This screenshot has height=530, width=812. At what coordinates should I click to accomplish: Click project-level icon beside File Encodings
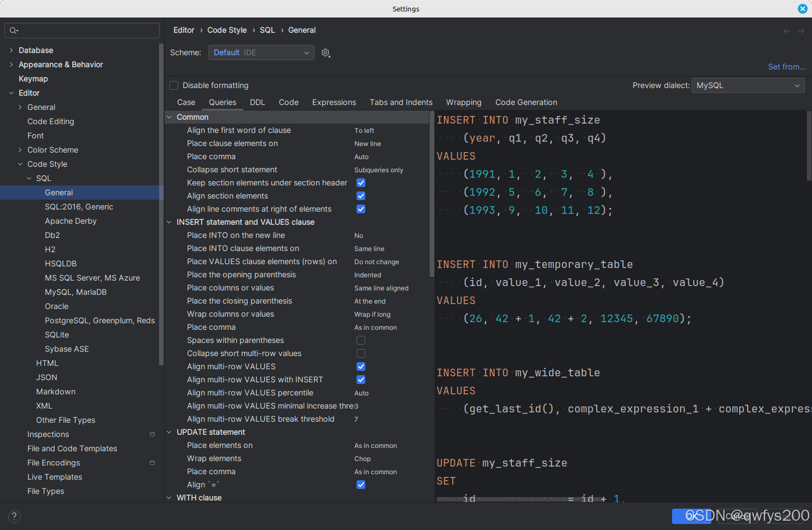point(152,463)
